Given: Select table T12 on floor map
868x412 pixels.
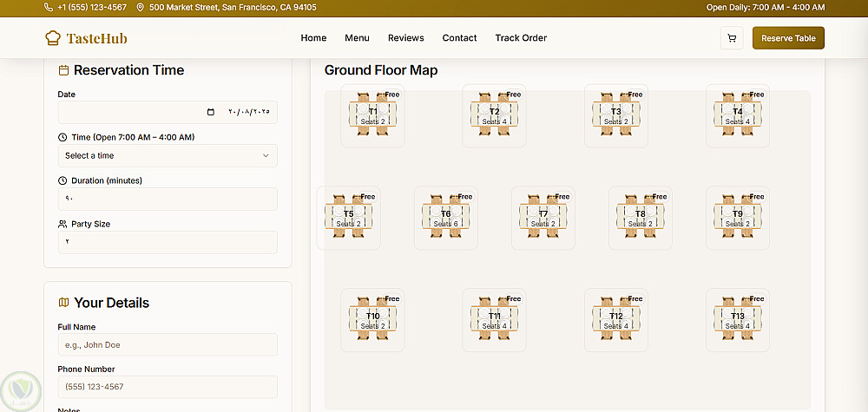Looking at the screenshot, I should [x=616, y=320].
